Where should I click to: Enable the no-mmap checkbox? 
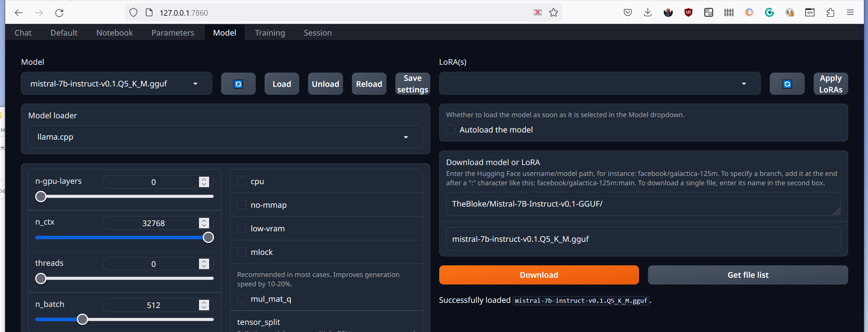tap(242, 205)
